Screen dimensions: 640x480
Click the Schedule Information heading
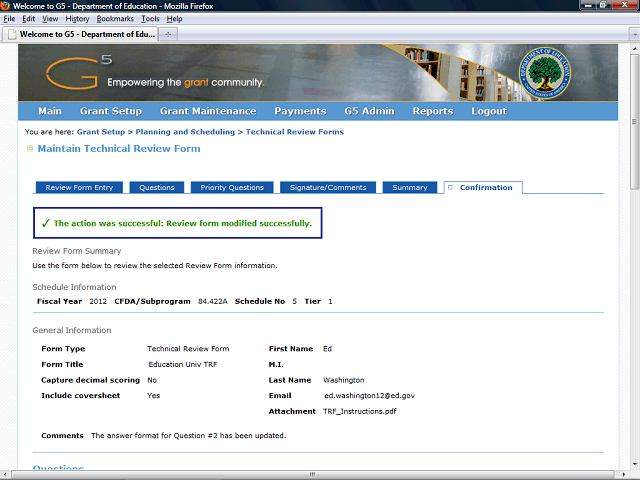point(74,287)
